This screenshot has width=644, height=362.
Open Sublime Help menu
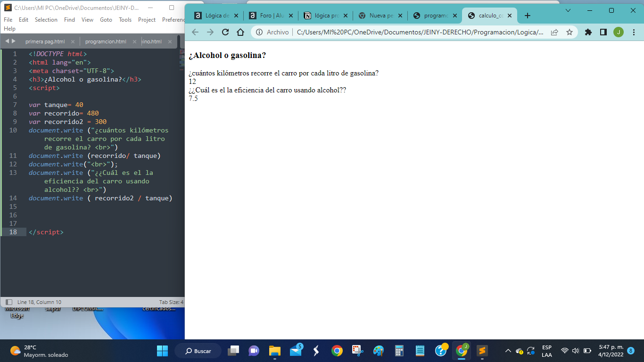pyautogui.click(x=9, y=29)
